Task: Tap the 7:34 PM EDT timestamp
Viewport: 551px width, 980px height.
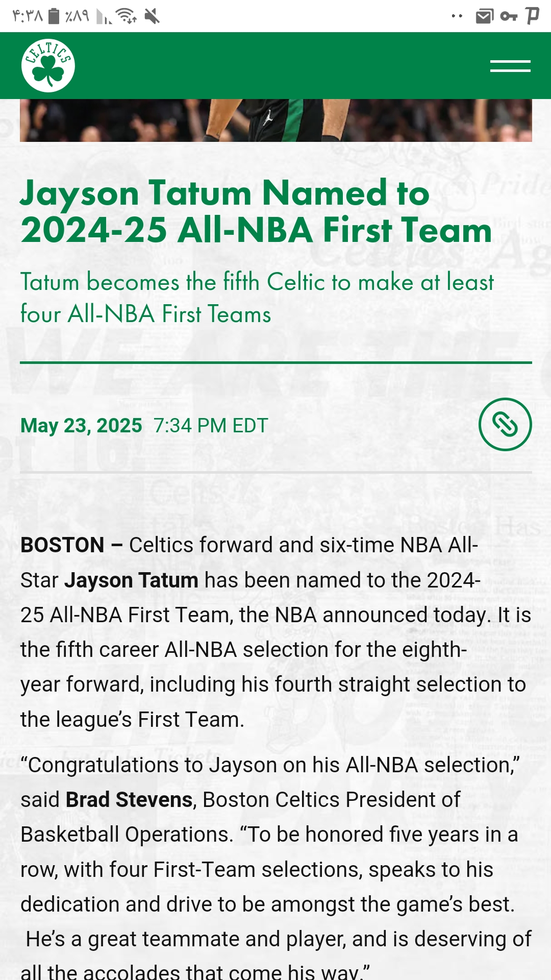Action: (x=211, y=426)
